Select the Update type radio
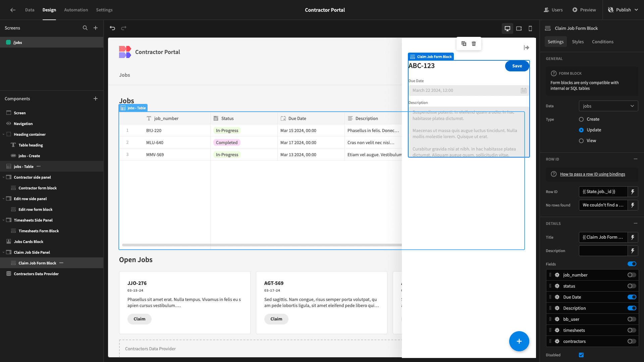Screen dimensions: 644x362 (581, 130)
